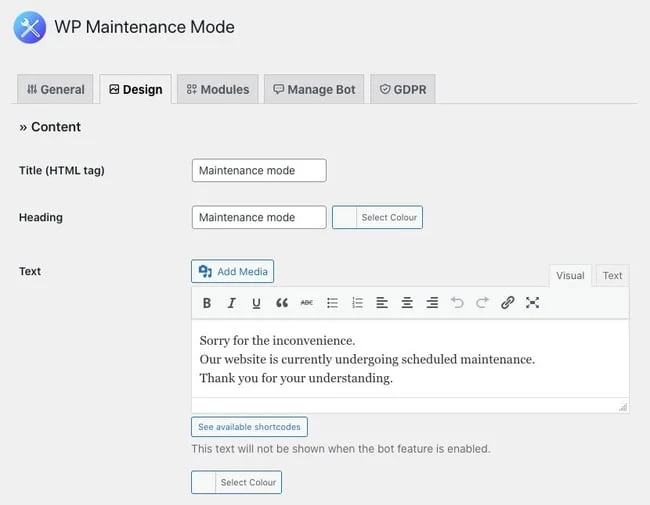Click the Add Media button
This screenshot has height=505, width=650.
tap(232, 271)
